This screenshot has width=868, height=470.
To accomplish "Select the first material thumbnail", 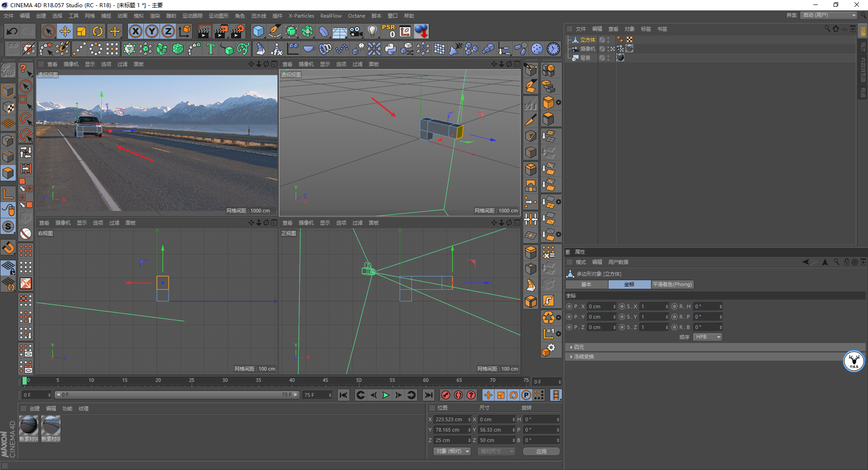I will [x=28, y=426].
